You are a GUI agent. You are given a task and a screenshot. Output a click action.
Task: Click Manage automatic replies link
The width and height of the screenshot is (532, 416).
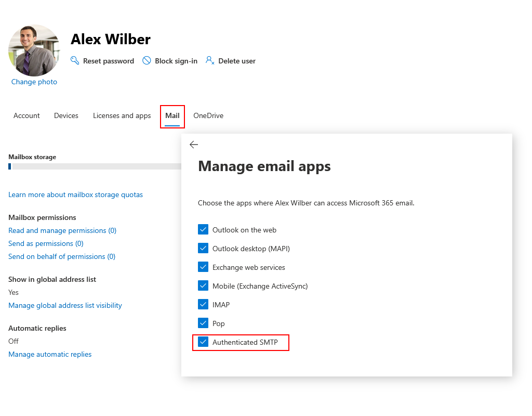point(50,354)
